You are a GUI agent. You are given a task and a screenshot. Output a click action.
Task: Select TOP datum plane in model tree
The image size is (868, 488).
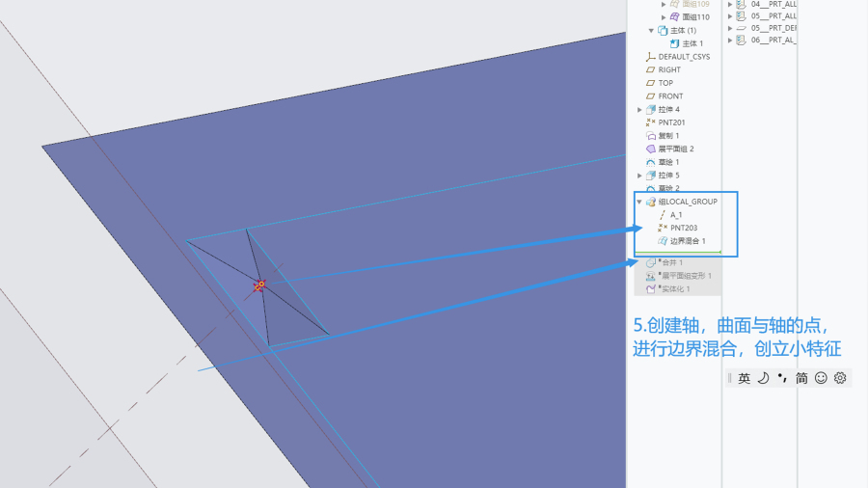(x=665, y=83)
